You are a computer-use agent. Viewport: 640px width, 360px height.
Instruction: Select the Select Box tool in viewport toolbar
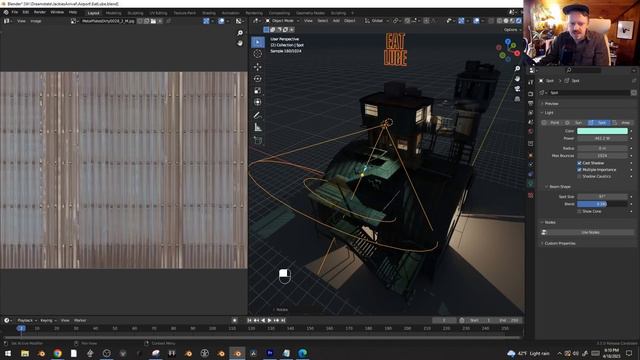[258, 42]
